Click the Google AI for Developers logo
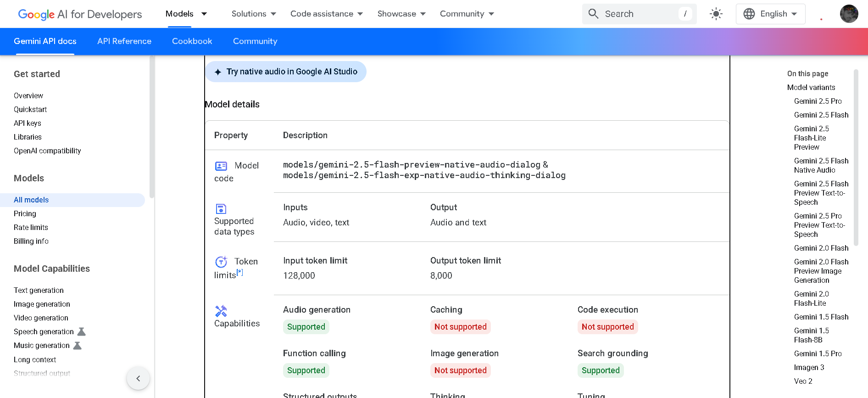The width and height of the screenshot is (868, 398). [x=80, y=14]
